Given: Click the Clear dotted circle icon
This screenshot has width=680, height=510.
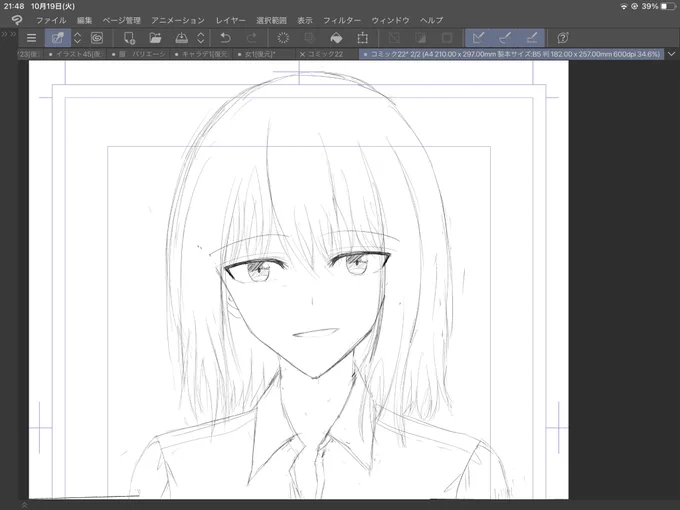Looking at the screenshot, I should [x=283, y=38].
